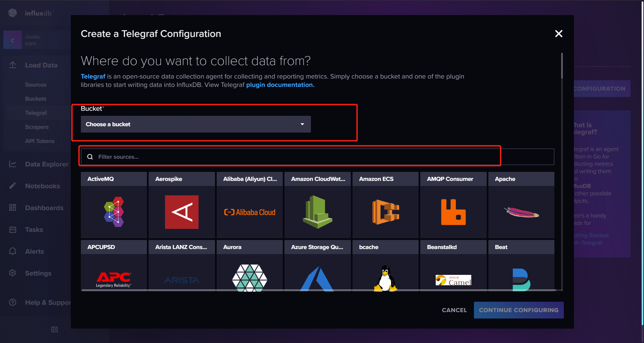
Task: Choose the Beat plugin icon
Action: tap(521, 280)
